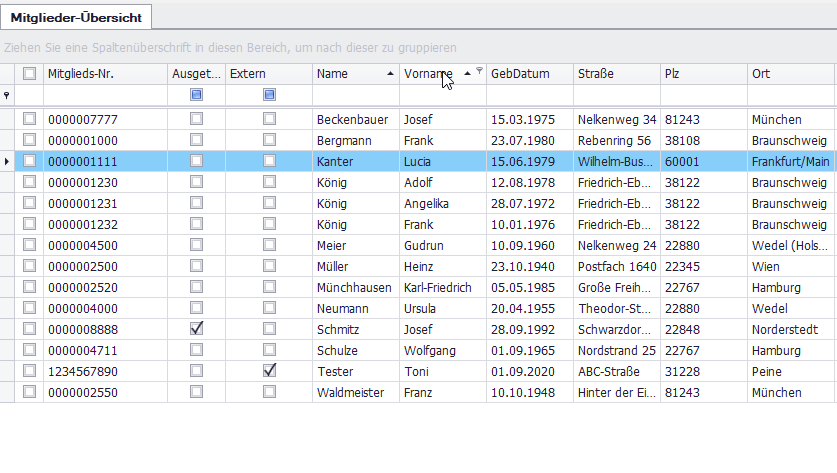Click the Name filter row input field

point(355,95)
